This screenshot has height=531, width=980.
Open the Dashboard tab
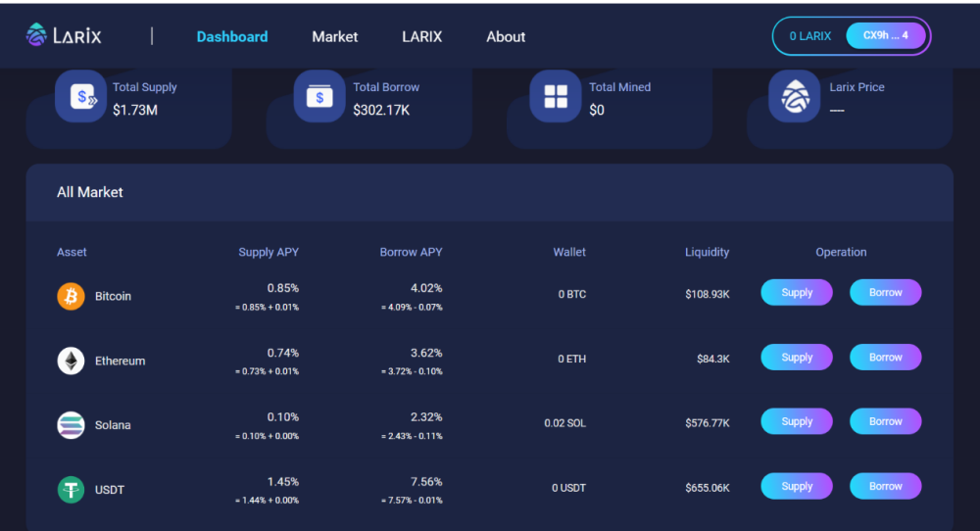pos(232,37)
